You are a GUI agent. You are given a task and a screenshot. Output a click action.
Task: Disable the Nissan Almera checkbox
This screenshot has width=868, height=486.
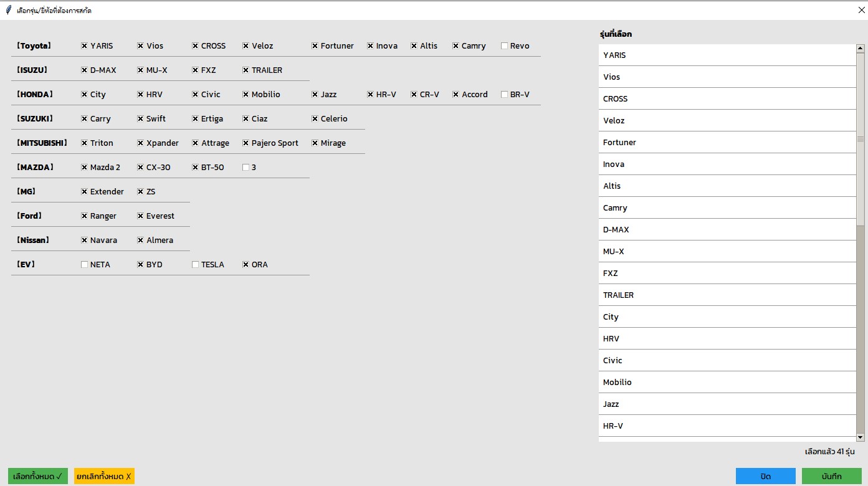point(141,241)
